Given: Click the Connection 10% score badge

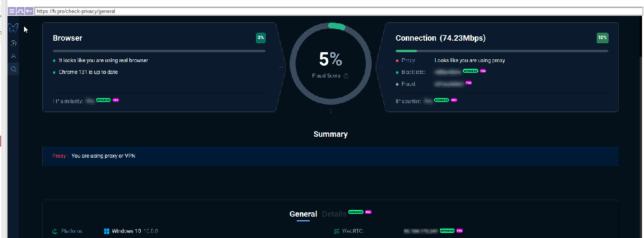Looking at the screenshot, I should (x=602, y=38).
